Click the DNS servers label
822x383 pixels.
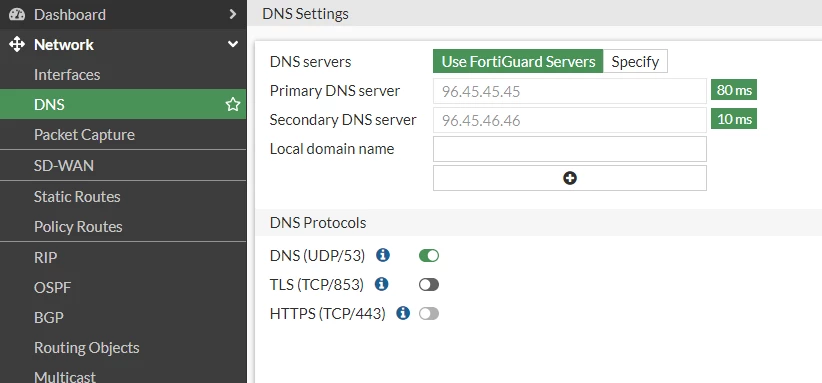310,62
